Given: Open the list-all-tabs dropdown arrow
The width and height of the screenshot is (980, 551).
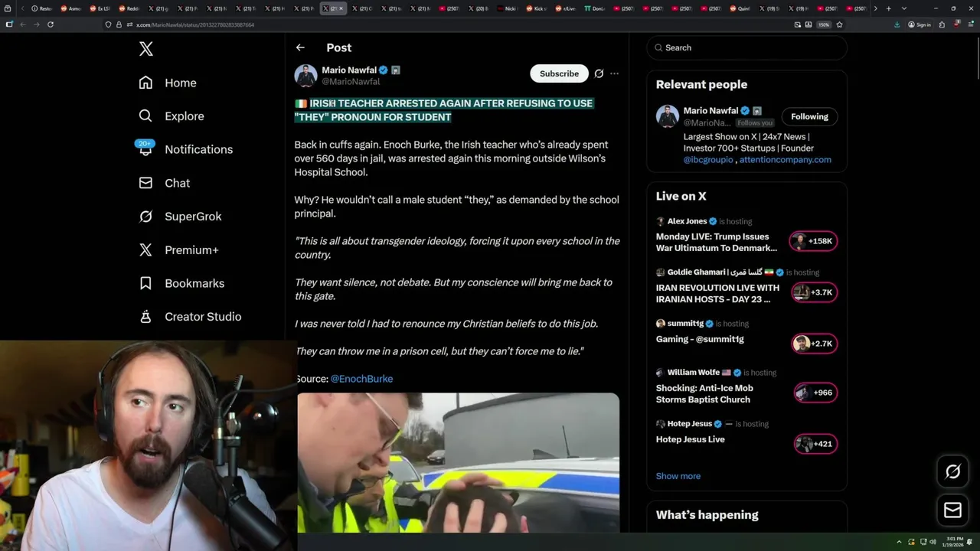Looking at the screenshot, I should point(904,8).
